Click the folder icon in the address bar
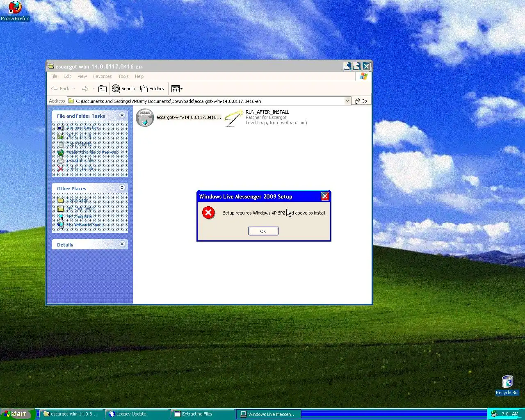 pyautogui.click(x=71, y=101)
